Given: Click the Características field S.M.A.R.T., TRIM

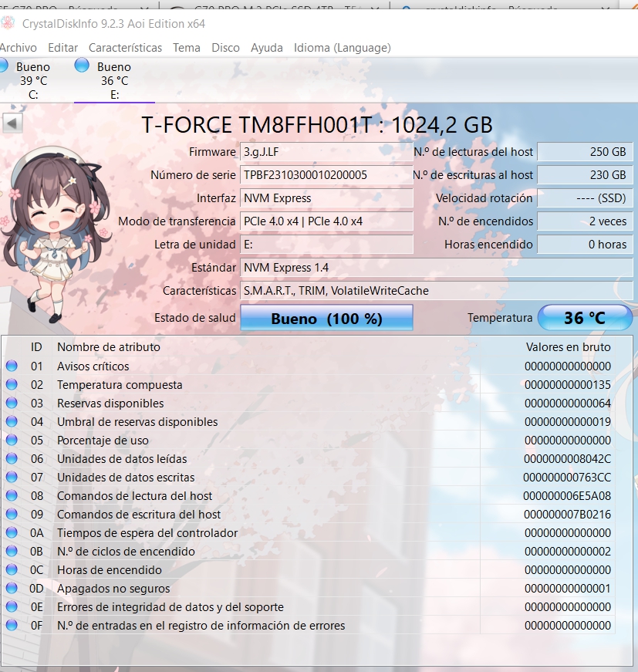Looking at the screenshot, I should tap(436, 291).
